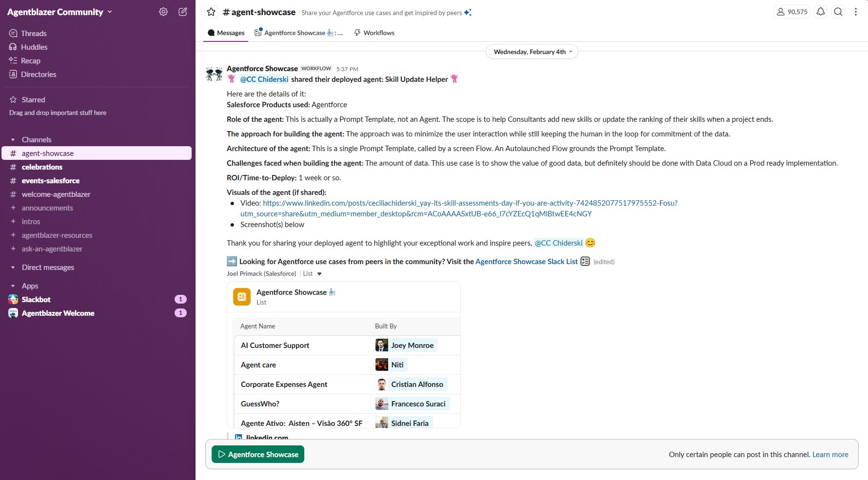Click the new message compose icon
The width and height of the screenshot is (868, 480).
coord(183,12)
